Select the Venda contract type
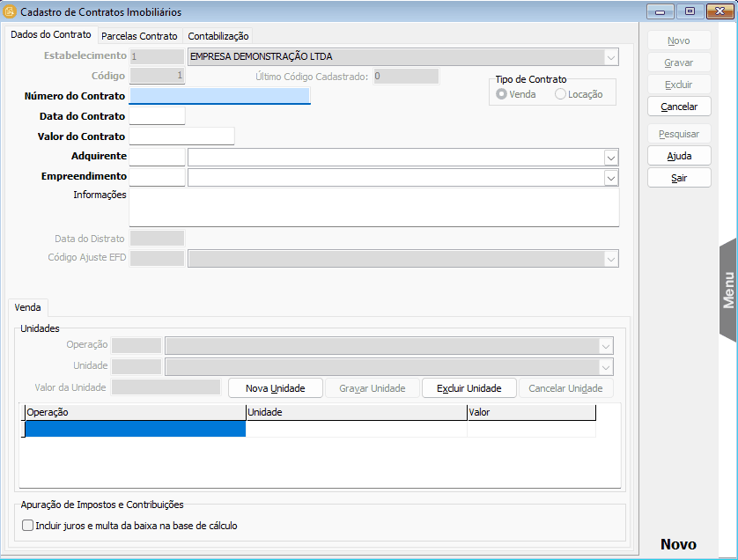Screen dimensions: 738x560 [502, 94]
